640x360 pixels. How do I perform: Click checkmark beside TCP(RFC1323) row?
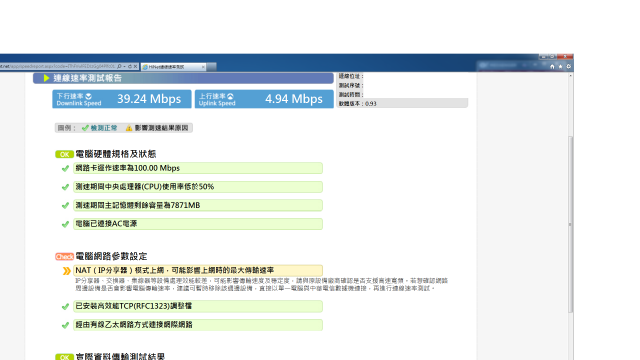(65, 307)
